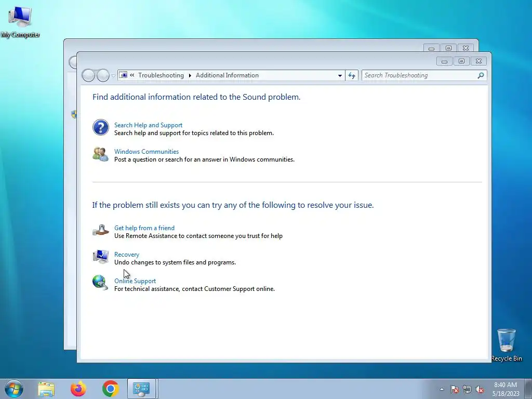
Task: Maximize the Additional Information window
Action: pos(461,61)
